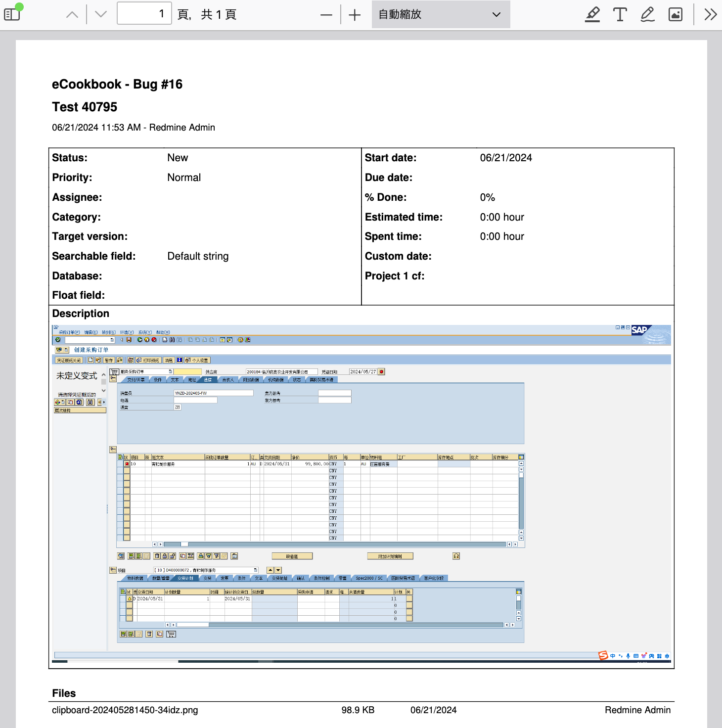Image resolution: width=722 pixels, height=728 pixels.
Task: Click the heading 'eCookbook - Bug #16'
Action: point(117,84)
